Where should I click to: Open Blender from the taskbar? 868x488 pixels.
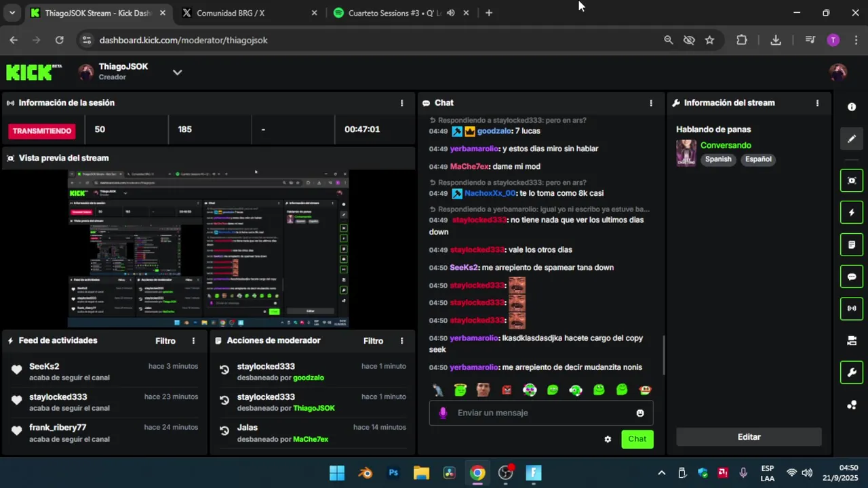(x=366, y=473)
